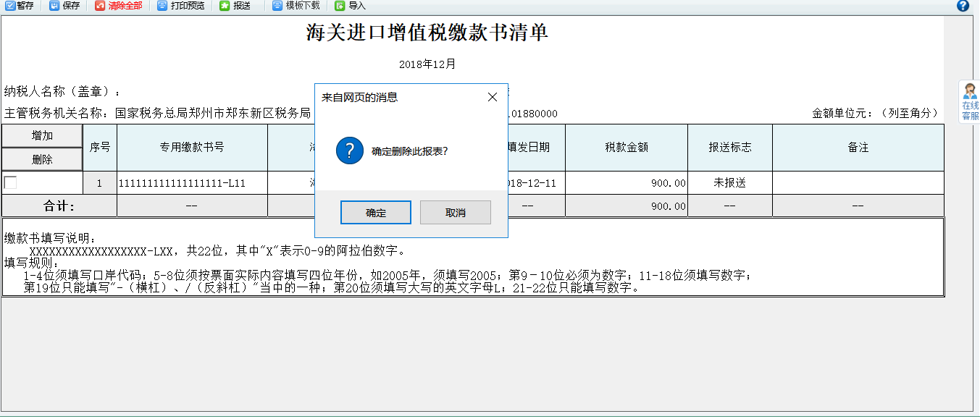Click the 报送 submit icon
Image resolution: width=980 pixels, height=419 pixels.
click(x=234, y=6)
